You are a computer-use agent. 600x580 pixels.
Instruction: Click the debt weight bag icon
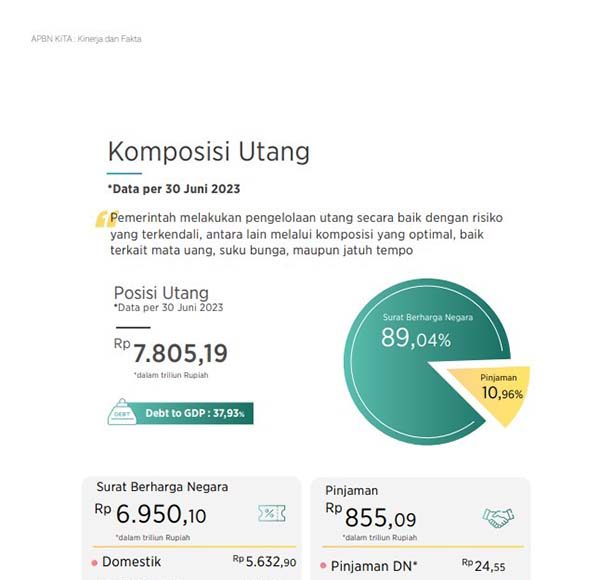pyautogui.click(x=120, y=411)
